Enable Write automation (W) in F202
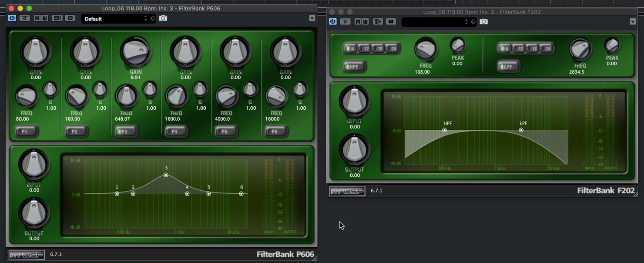644x263 pixels. pos(365,21)
